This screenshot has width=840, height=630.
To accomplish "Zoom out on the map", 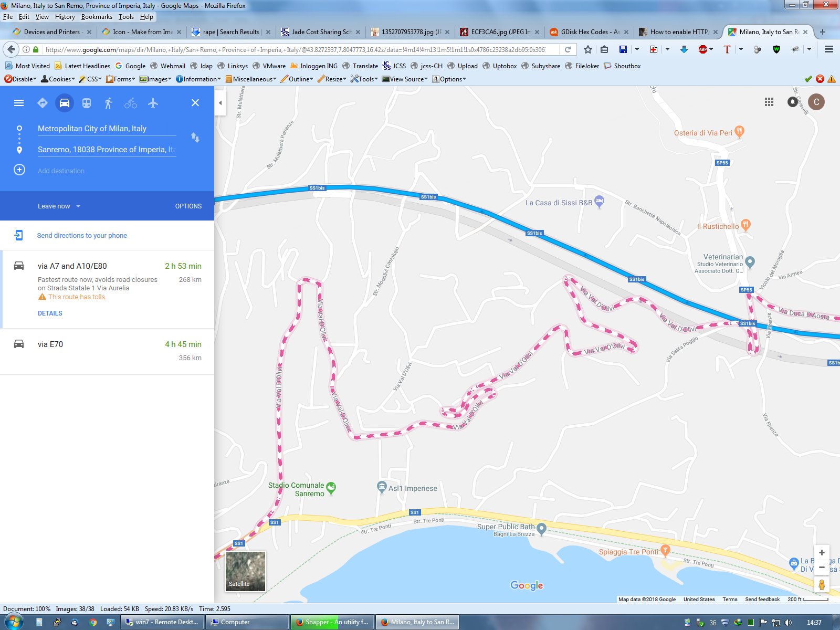I will [822, 567].
